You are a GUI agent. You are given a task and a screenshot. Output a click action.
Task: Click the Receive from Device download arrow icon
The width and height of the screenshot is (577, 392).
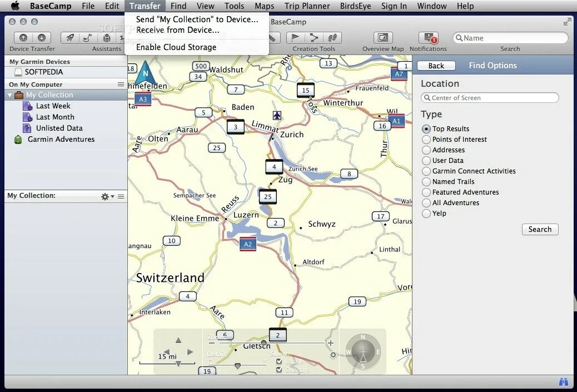[x=42, y=38]
